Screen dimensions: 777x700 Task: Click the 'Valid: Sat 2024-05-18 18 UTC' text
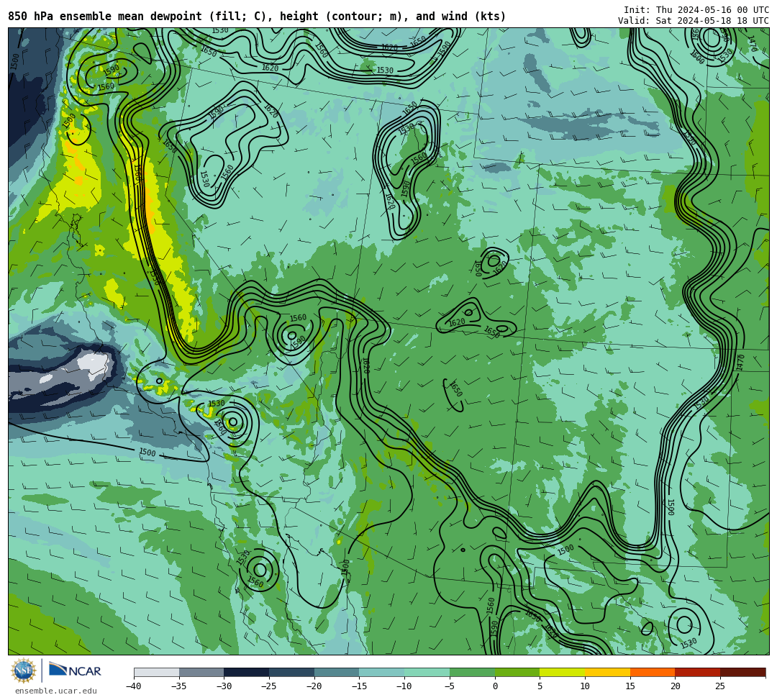tap(694, 21)
